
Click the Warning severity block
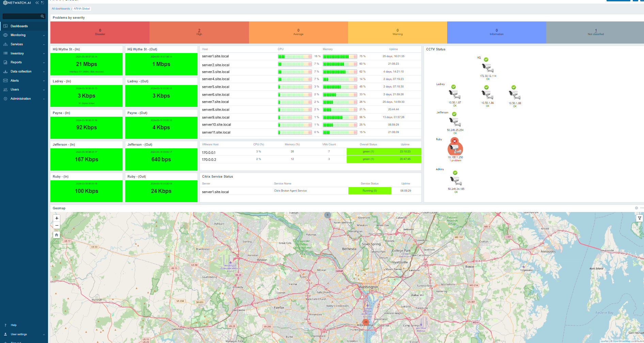coord(397,32)
